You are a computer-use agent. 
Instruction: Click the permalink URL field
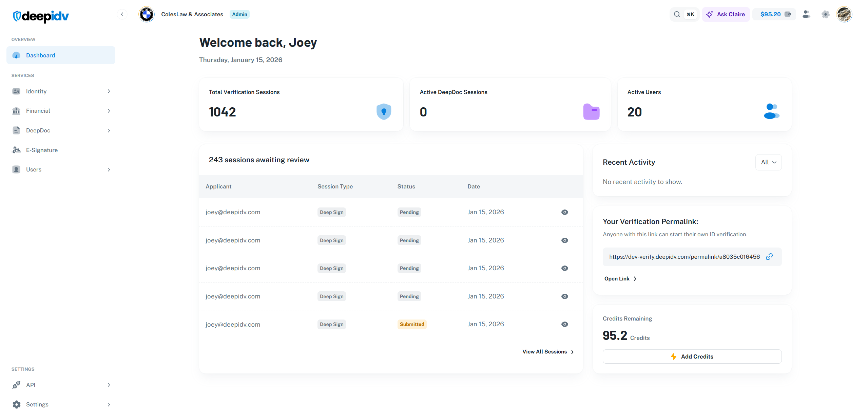point(684,257)
